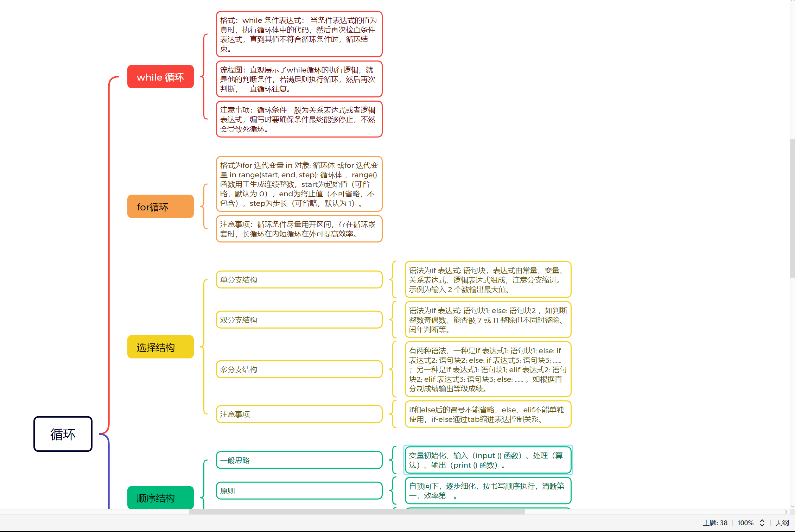
Task: Select the 原则 node
Action: click(299, 491)
